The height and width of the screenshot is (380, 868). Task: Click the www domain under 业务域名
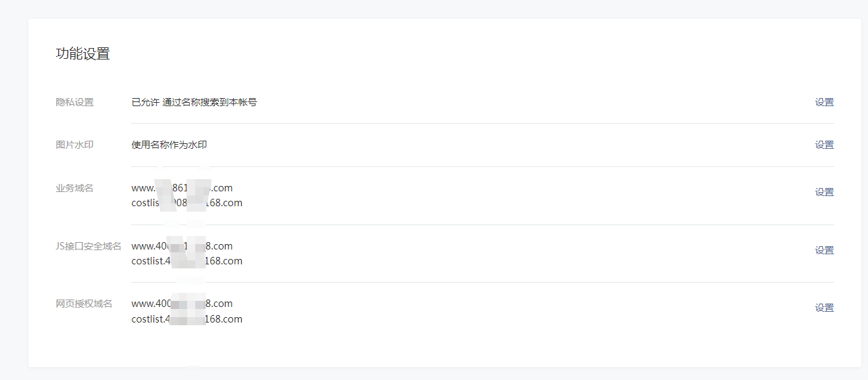tap(182, 188)
